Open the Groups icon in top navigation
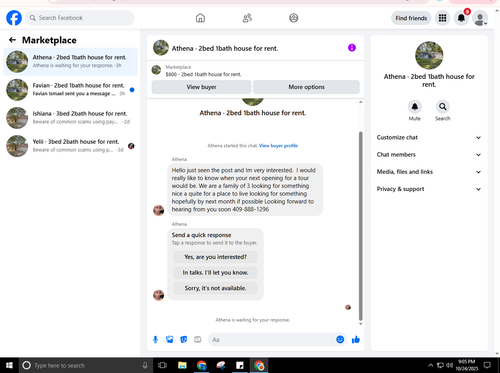 [294, 18]
